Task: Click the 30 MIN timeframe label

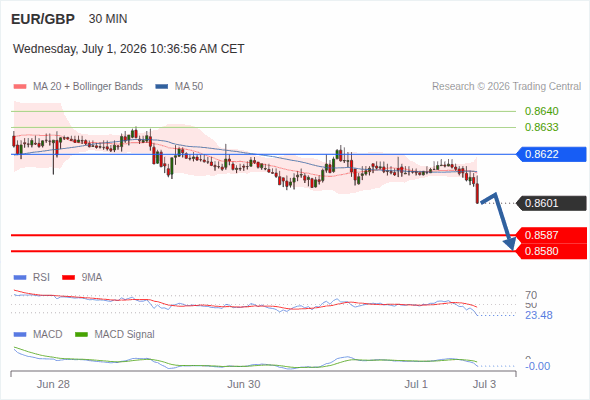Action: click(x=108, y=19)
